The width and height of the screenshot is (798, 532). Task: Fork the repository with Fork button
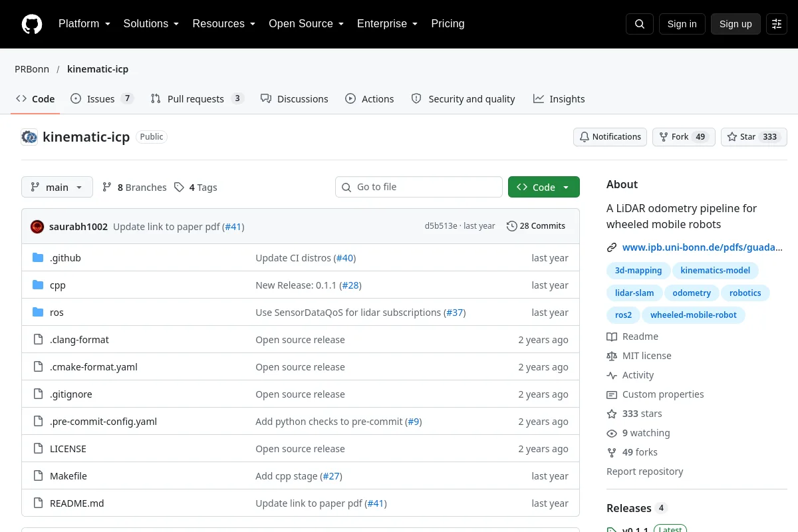coord(684,137)
